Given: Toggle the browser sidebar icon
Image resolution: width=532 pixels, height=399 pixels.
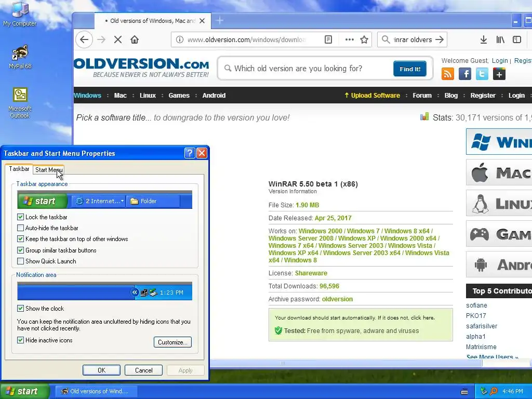Looking at the screenshot, I should (517, 39).
